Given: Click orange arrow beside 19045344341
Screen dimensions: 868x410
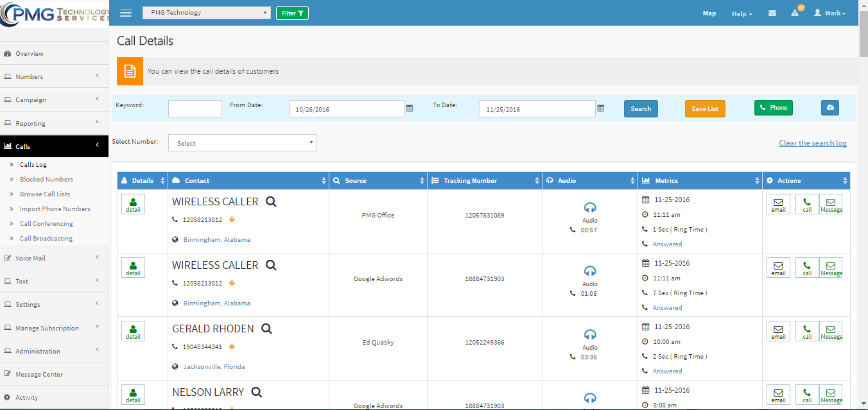Looking at the screenshot, I should tap(232, 346).
